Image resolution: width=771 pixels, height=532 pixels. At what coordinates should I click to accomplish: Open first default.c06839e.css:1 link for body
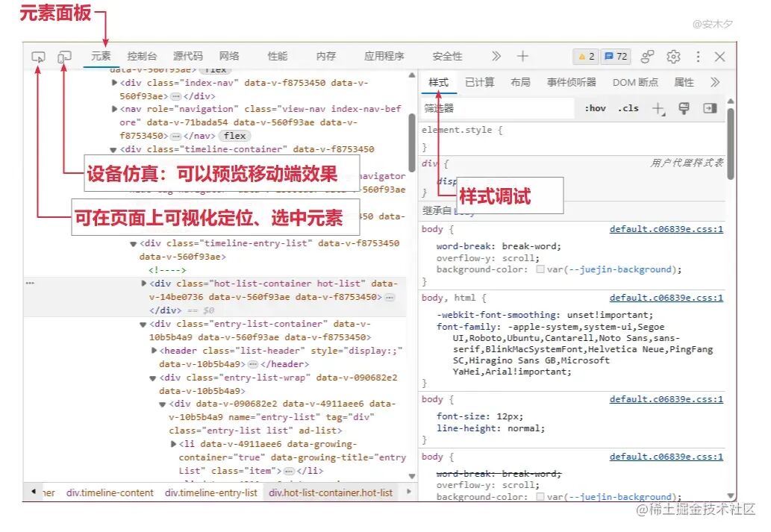pos(667,229)
